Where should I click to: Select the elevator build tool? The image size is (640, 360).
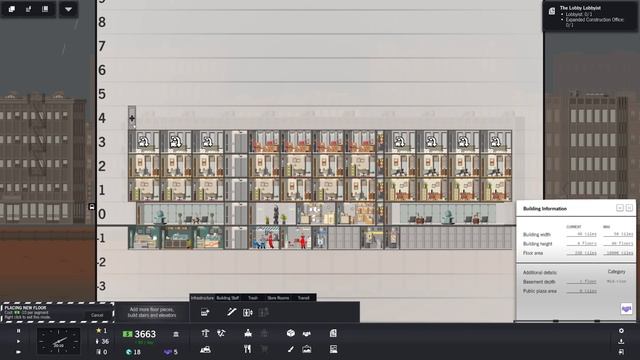[248, 313]
